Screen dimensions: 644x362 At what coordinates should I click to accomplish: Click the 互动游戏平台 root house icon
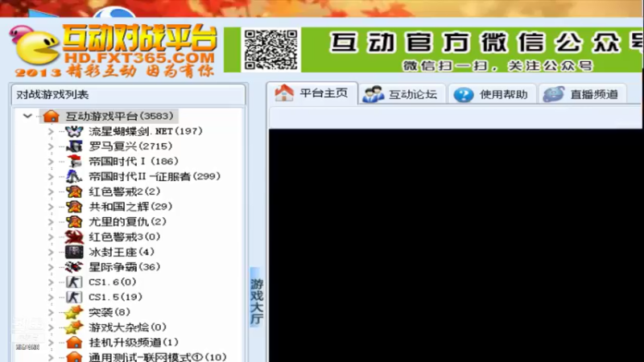52,116
